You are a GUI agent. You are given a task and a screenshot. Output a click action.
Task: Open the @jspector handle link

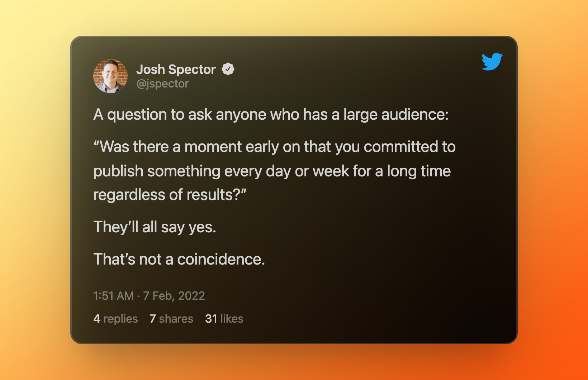pos(162,84)
